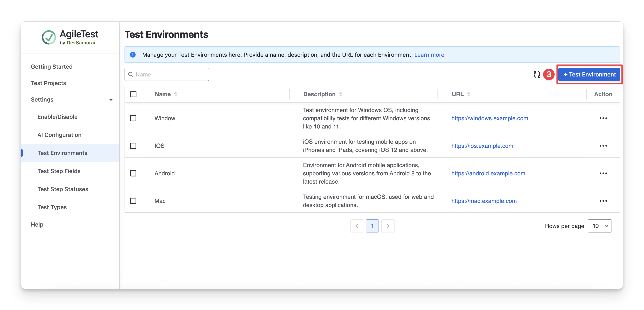This screenshot has height=310, width=644.
Task: Click the AgileTest checkmark logo
Action: 49,37
